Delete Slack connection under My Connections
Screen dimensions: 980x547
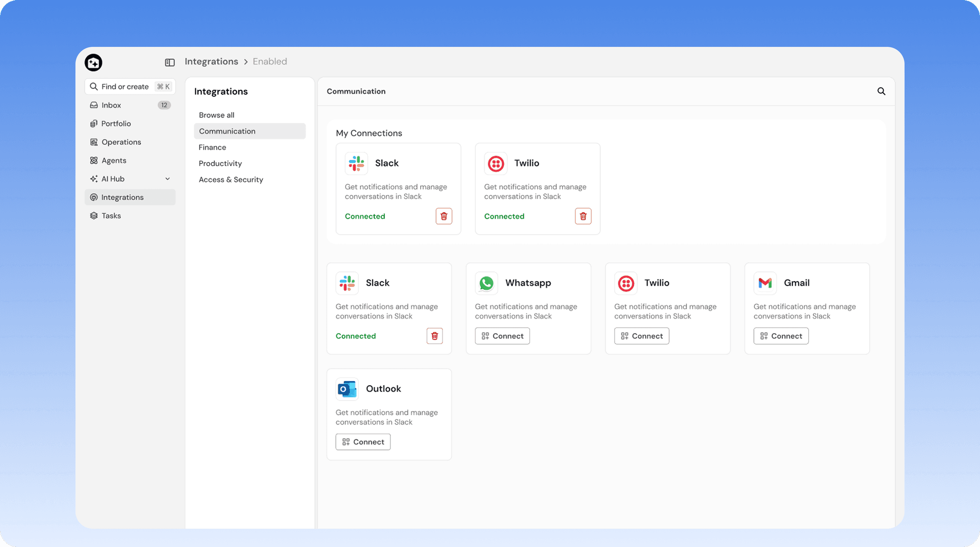[444, 216]
